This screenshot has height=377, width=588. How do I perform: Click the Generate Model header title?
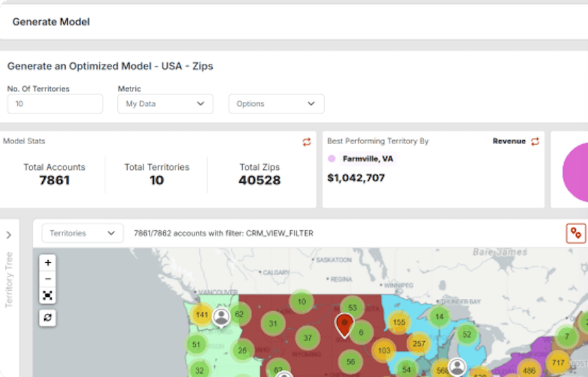click(x=51, y=22)
